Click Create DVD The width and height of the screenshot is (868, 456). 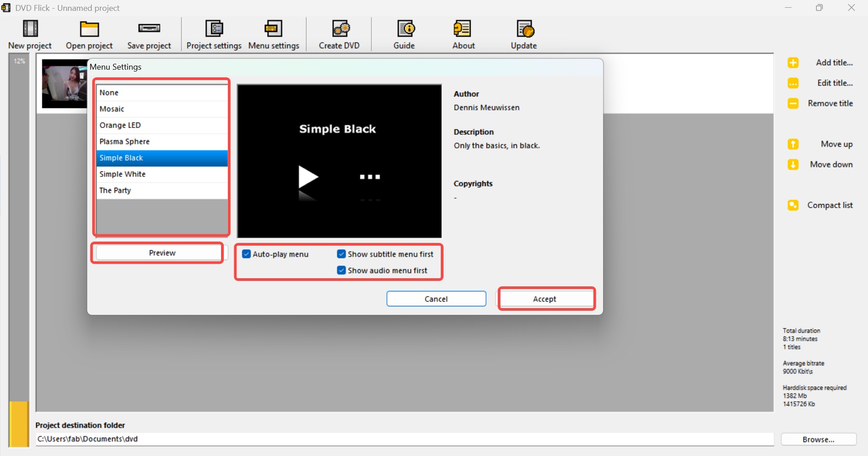click(x=339, y=34)
